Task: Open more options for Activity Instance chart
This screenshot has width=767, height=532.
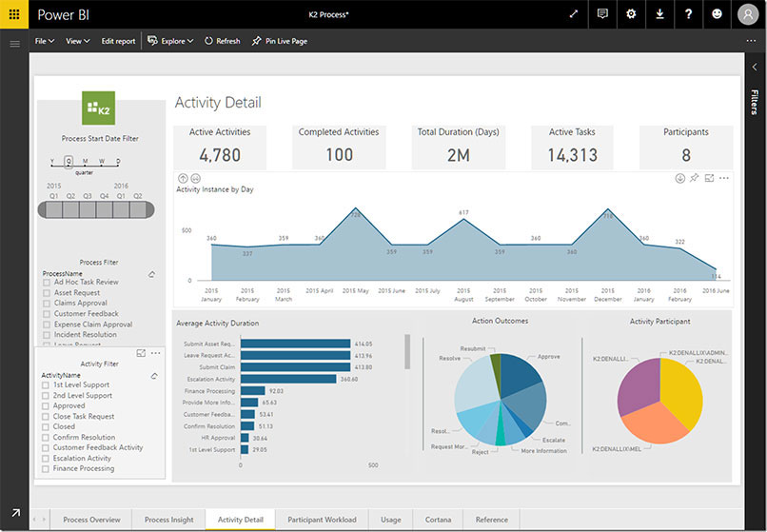Action: point(724,178)
